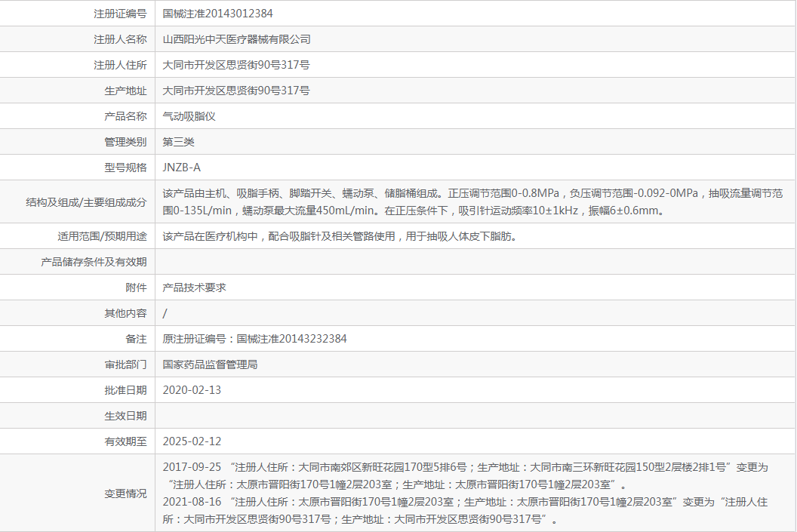This screenshot has width=797, height=532.
Task: Select the value 第三类
Action: [x=178, y=142]
